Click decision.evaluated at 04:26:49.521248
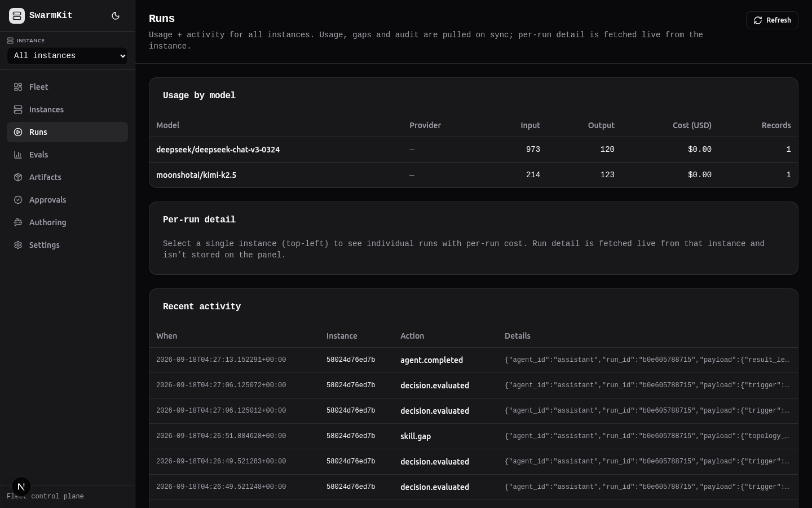812x508 pixels. coord(435,487)
